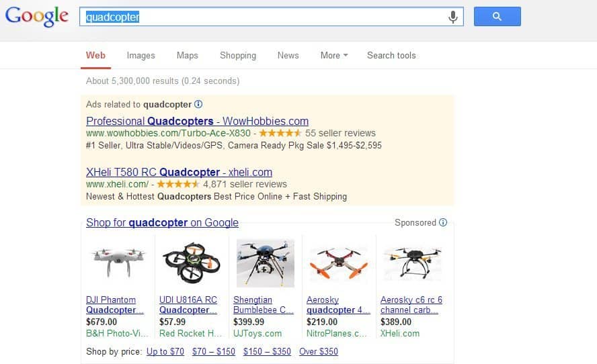Click info icon next to Sponsored
Viewport: 597px width, 364px height.
(x=443, y=222)
